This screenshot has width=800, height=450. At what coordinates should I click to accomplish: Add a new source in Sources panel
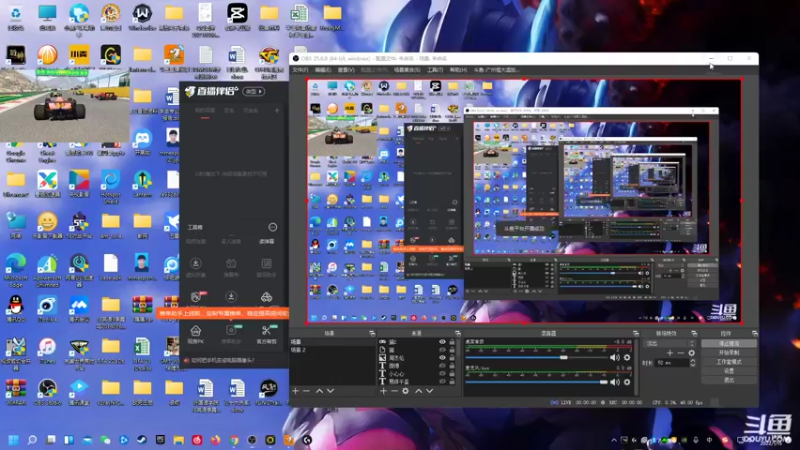(384, 391)
